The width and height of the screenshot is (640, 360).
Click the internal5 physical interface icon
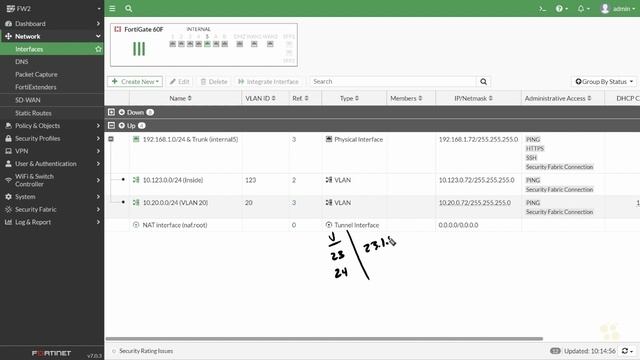136,139
